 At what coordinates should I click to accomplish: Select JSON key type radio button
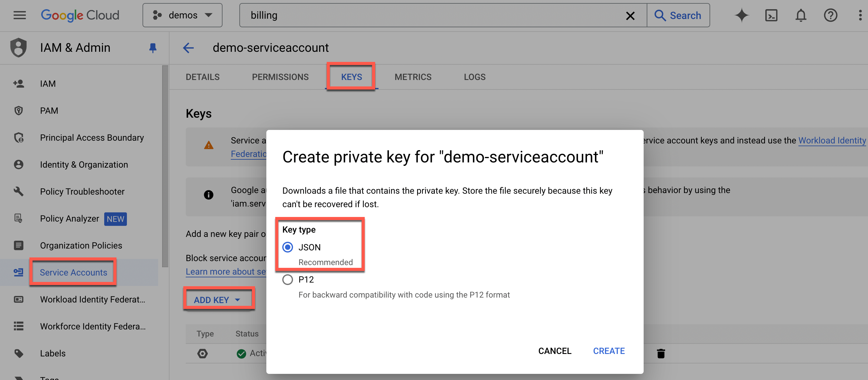pyautogui.click(x=288, y=247)
